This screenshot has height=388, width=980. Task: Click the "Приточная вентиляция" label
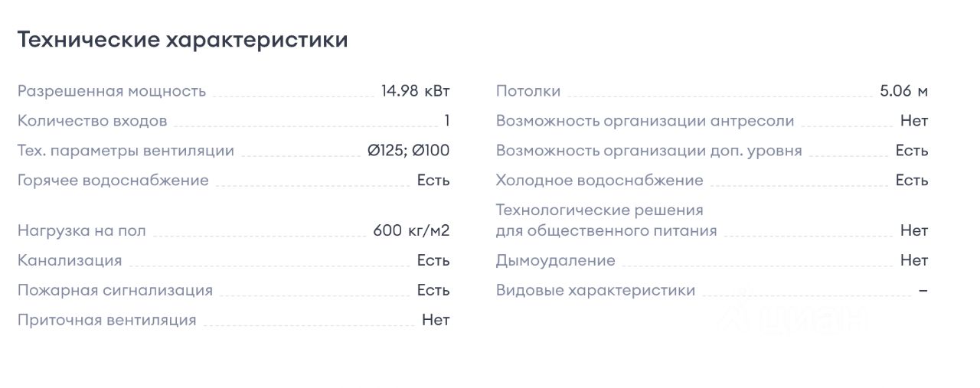coord(106,320)
